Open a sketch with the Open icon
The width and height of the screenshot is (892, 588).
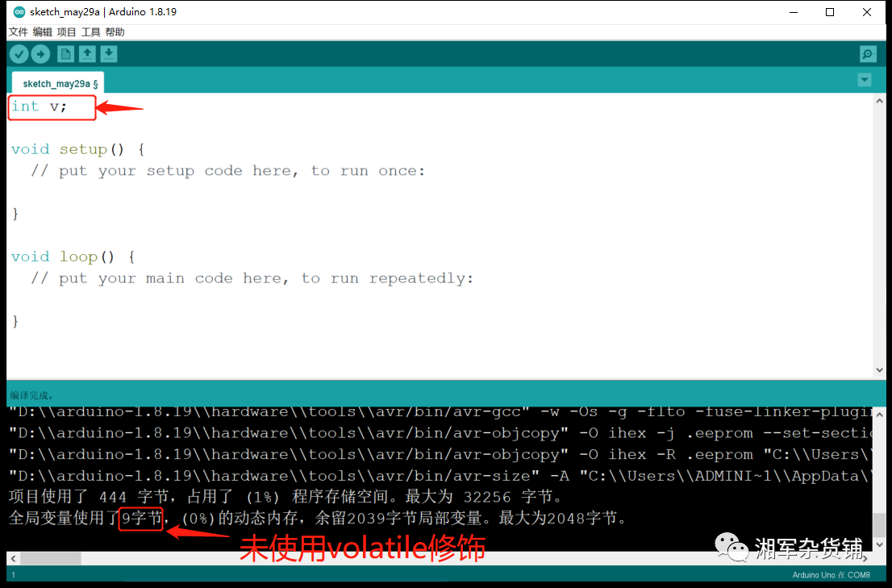pos(87,54)
